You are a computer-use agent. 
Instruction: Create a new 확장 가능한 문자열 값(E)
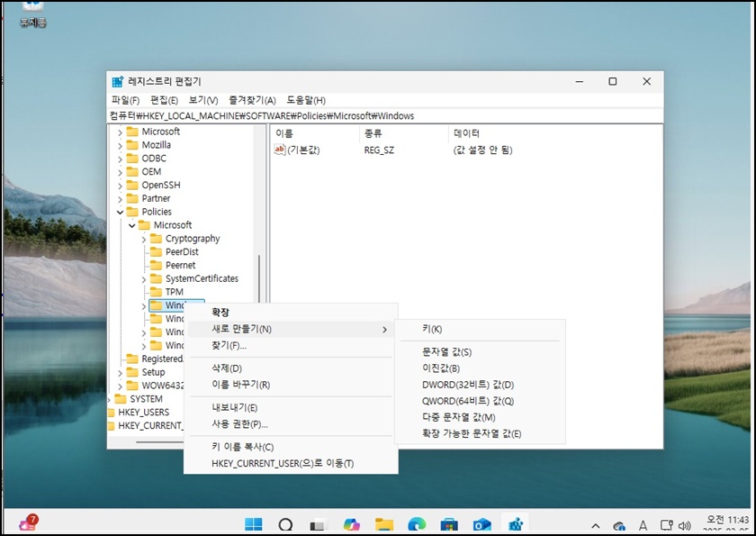coord(481,433)
